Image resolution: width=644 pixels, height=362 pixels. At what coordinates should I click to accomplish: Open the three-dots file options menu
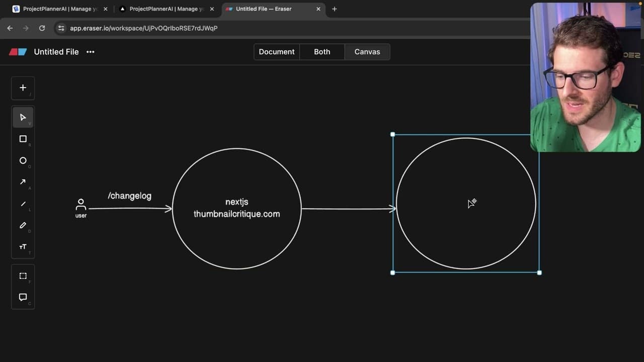(x=90, y=52)
